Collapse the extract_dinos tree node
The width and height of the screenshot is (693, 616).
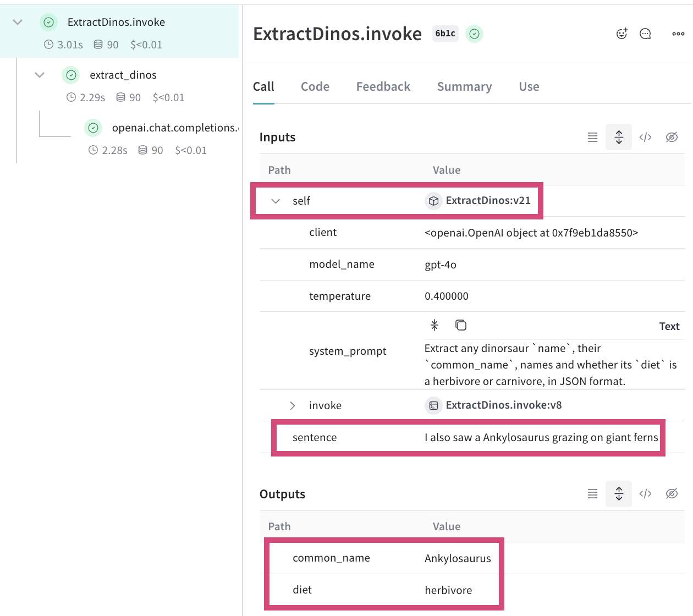pos(40,75)
